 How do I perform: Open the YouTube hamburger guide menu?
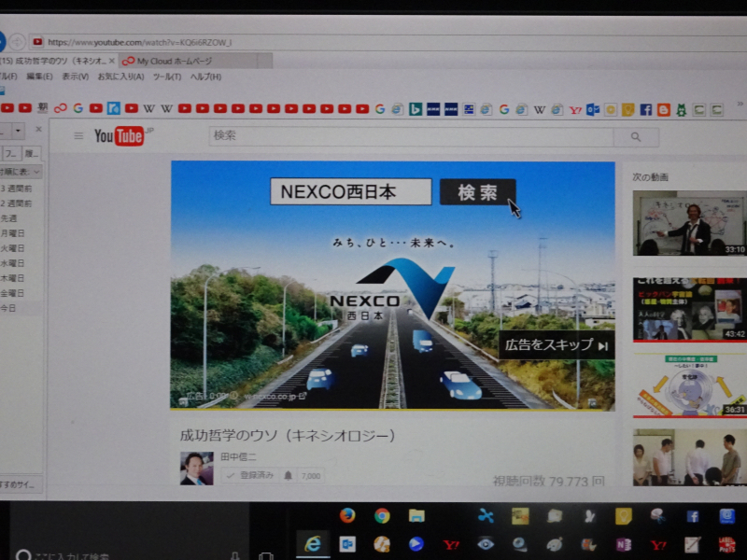tap(78, 136)
